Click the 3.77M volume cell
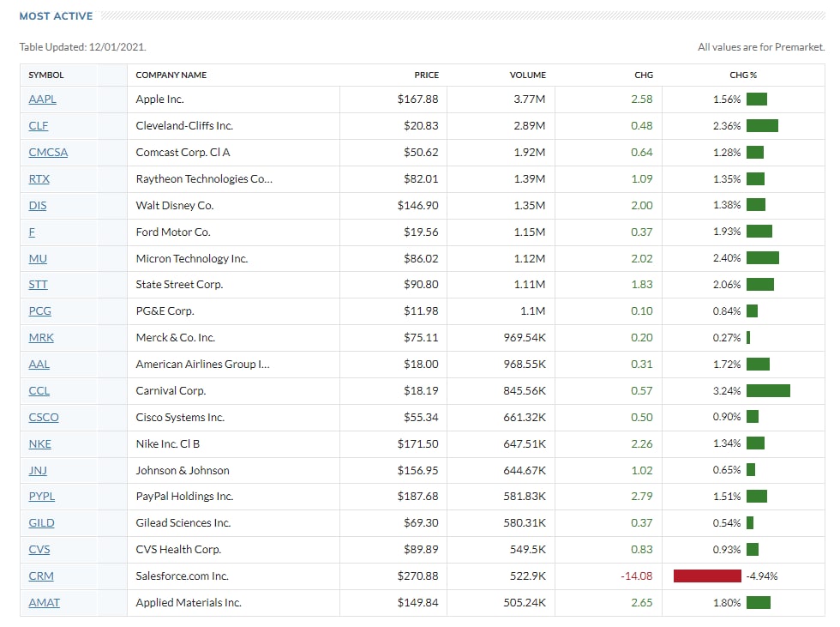The height and width of the screenshot is (627, 840). 530,99
